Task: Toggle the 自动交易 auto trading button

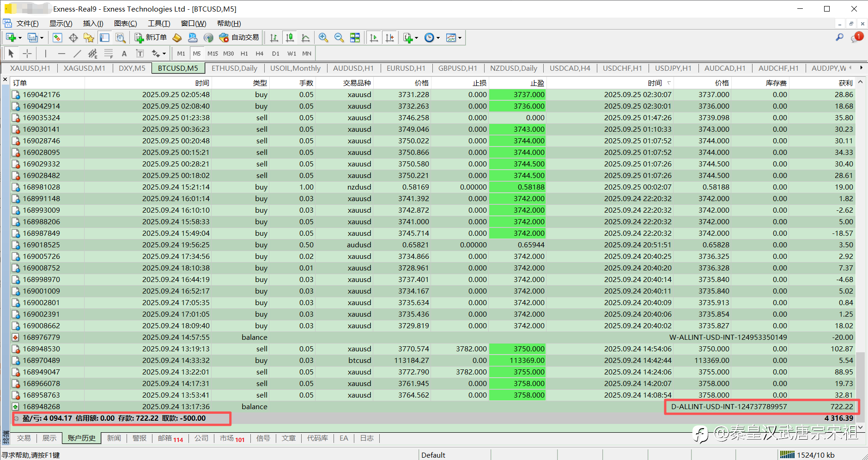Action: pos(239,37)
